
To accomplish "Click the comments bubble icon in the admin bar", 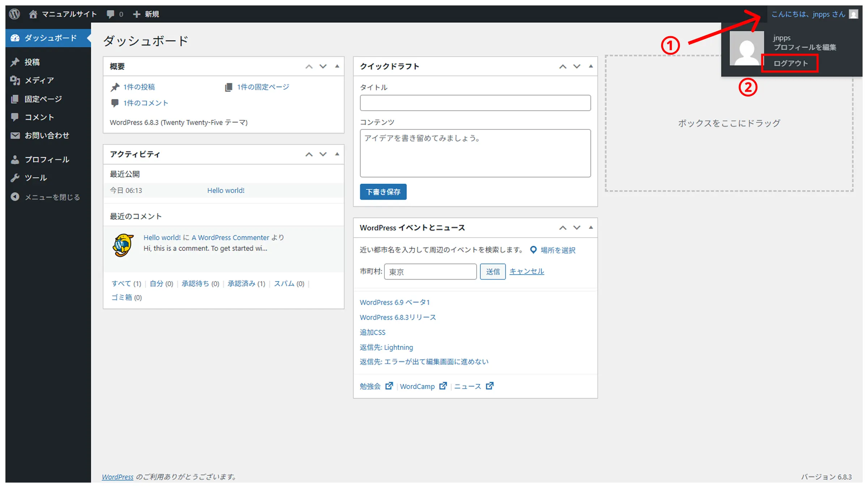I will tap(110, 14).
